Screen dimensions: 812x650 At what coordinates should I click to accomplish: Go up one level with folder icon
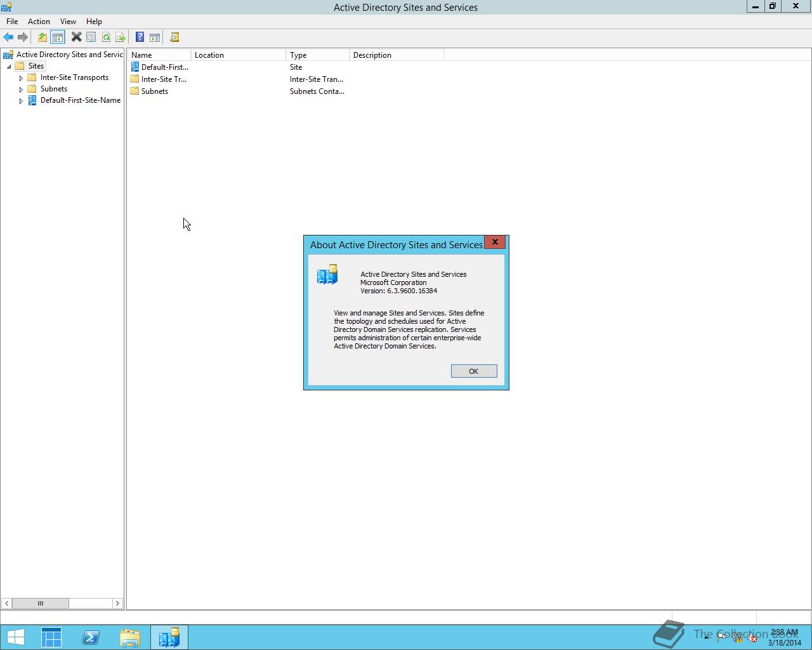coord(42,37)
